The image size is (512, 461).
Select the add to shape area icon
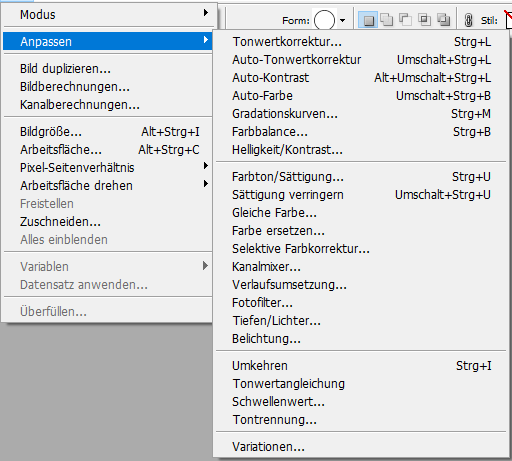coord(387,20)
